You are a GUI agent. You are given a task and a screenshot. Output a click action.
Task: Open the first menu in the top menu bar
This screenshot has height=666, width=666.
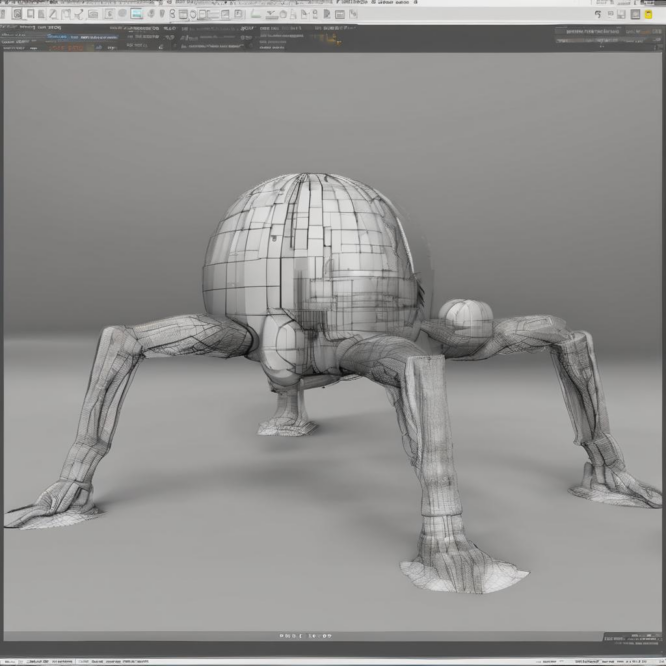click(12, 3)
